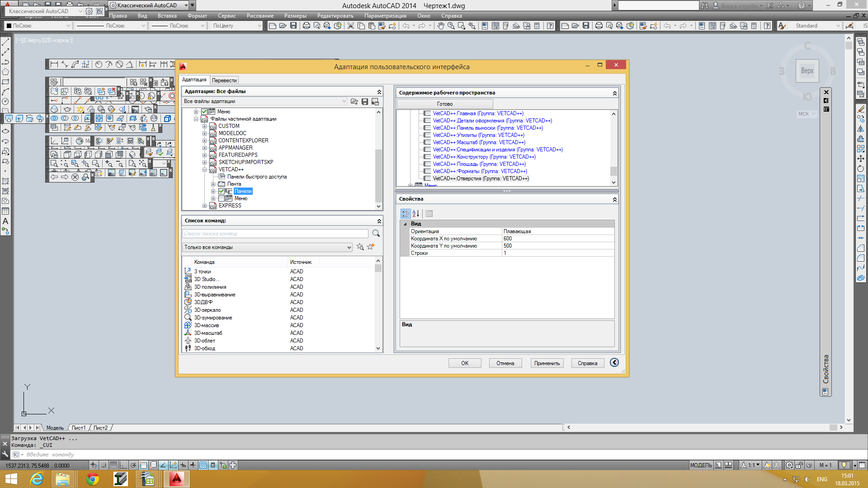The image size is (868, 488).
Task: Switch properties to categorized view icon
Action: click(406, 214)
